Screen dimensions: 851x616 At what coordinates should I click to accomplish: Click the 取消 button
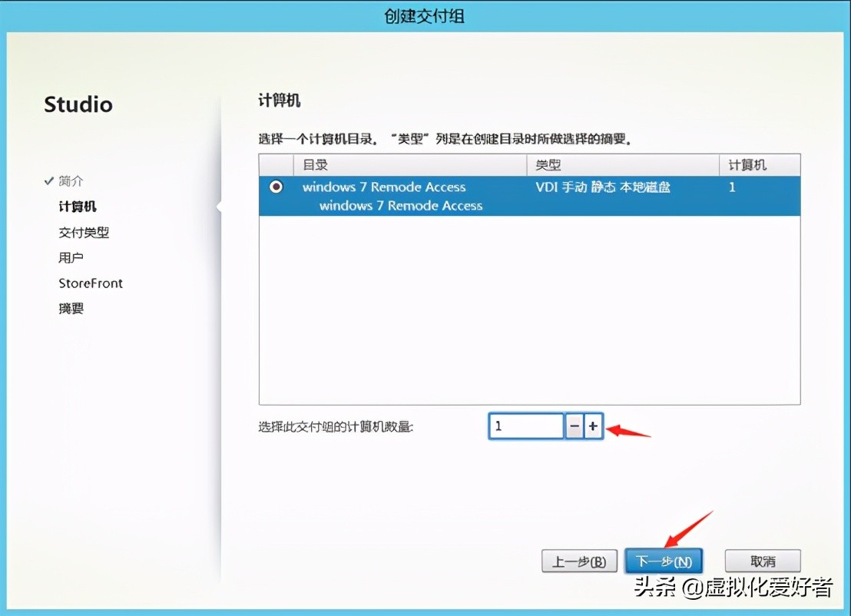point(763,561)
